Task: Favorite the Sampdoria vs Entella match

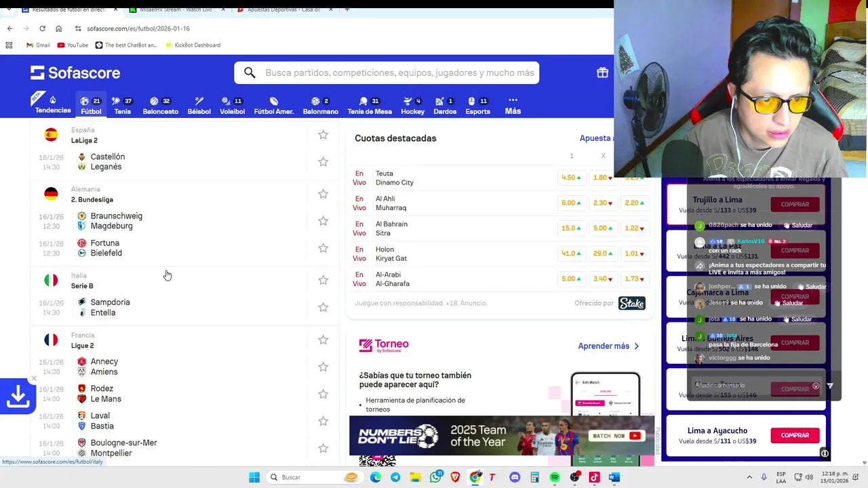Action: (323, 307)
